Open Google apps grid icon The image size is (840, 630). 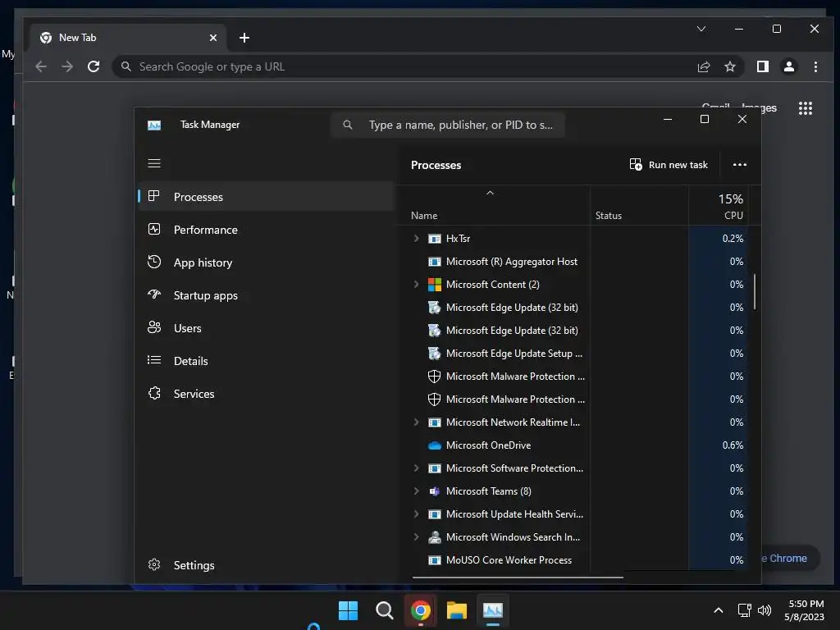pos(806,108)
